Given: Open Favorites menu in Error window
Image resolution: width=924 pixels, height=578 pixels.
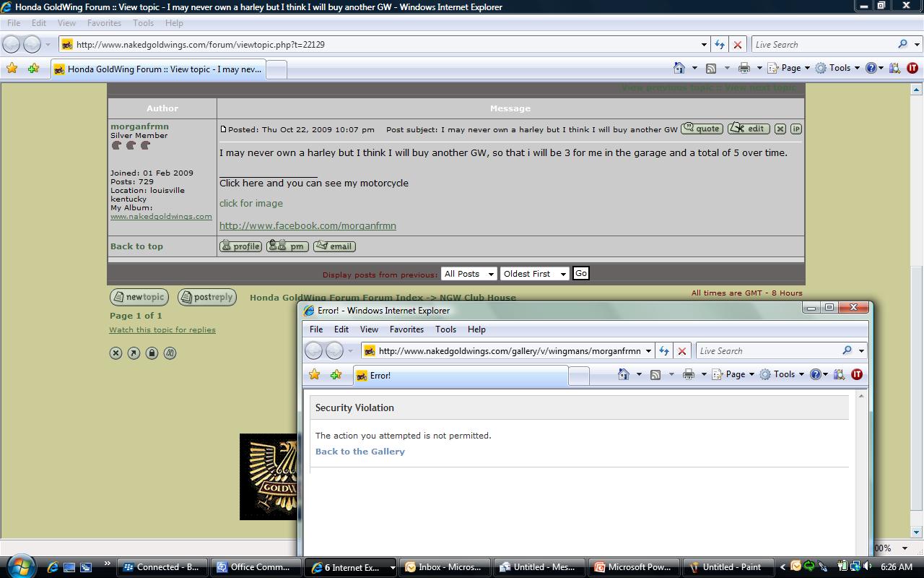Looking at the screenshot, I should (406, 329).
